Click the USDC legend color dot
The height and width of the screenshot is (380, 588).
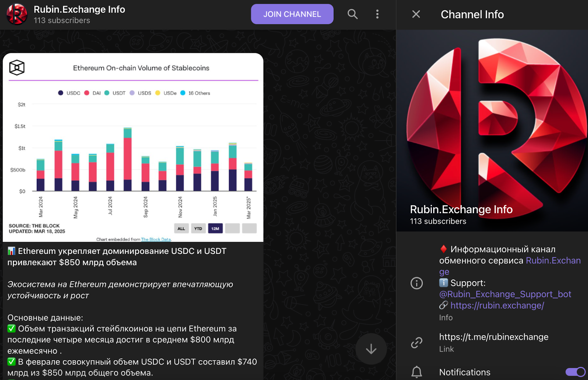pos(61,93)
